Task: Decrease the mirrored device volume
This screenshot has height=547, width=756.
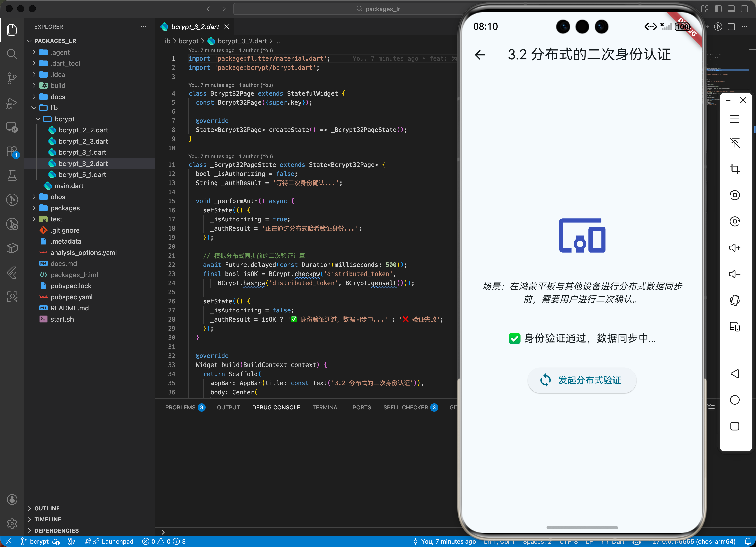Action: pos(735,274)
